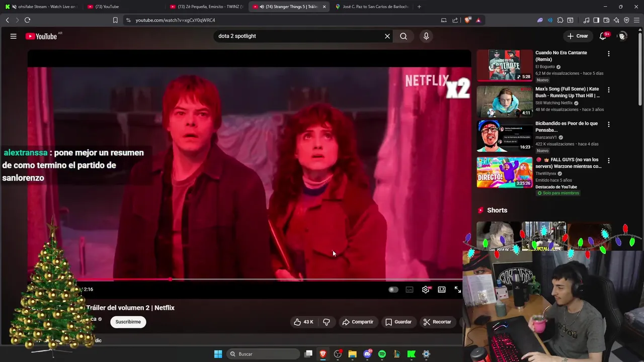Open the Windows Start menu
Image resolution: width=644 pixels, height=362 pixels.
click(218, 354)
